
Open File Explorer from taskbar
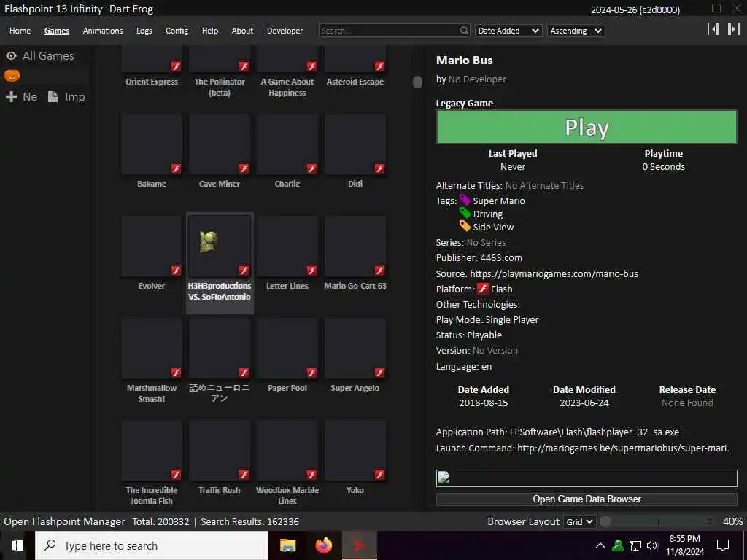coord(287,545)
